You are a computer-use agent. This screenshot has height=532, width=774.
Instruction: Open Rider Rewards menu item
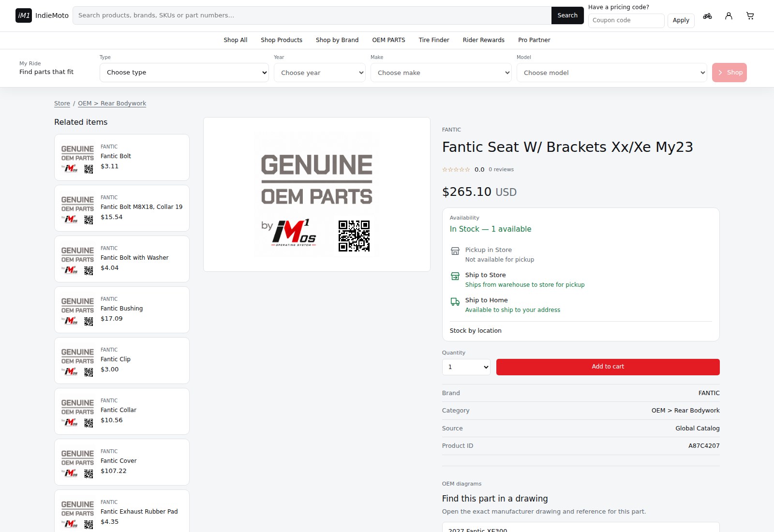click(484, 40)
